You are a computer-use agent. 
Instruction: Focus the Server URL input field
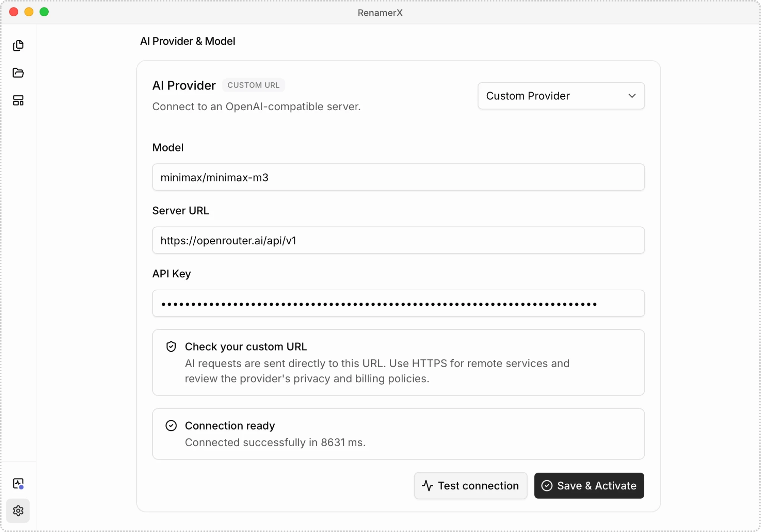click(x=398, y=240)
